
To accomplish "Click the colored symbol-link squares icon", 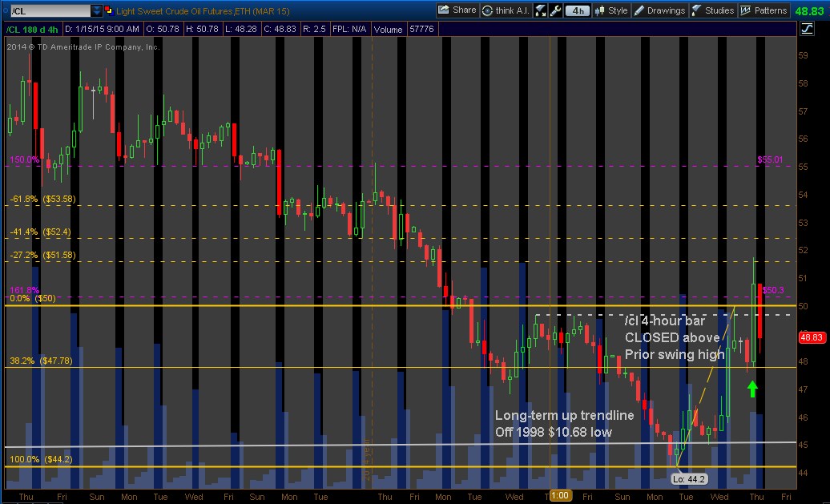I will pyautogui.click(x=108, y=10).
